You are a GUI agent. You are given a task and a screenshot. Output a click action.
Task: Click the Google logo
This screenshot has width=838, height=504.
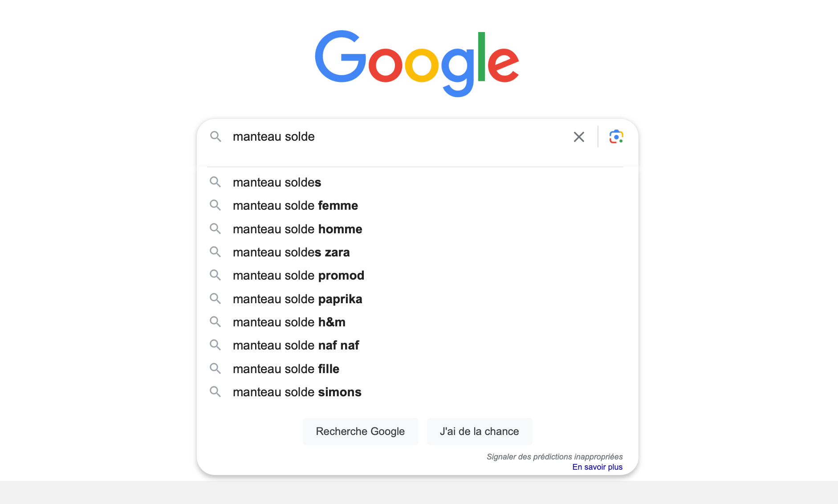(417, 63)
